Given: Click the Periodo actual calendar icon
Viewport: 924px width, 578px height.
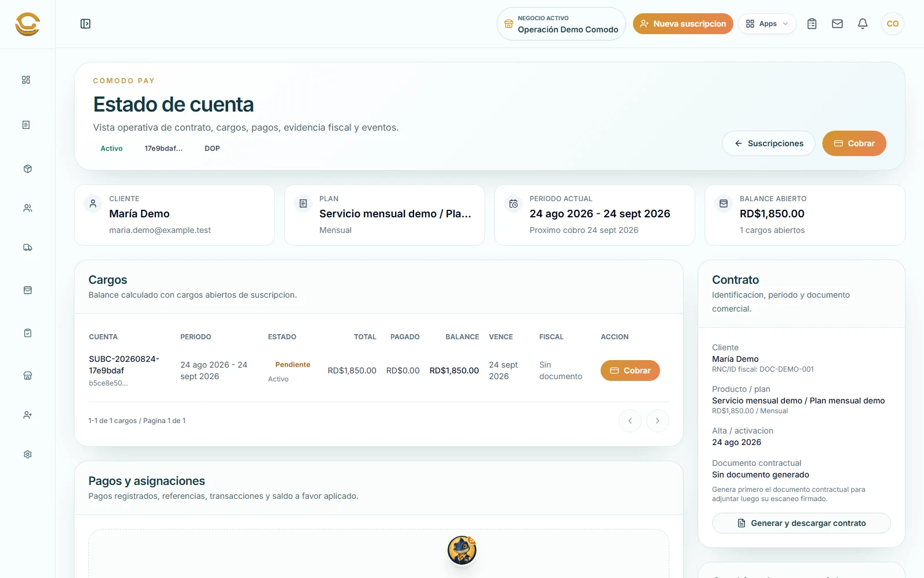Looking at the screenshot, I should coord(513,203).
